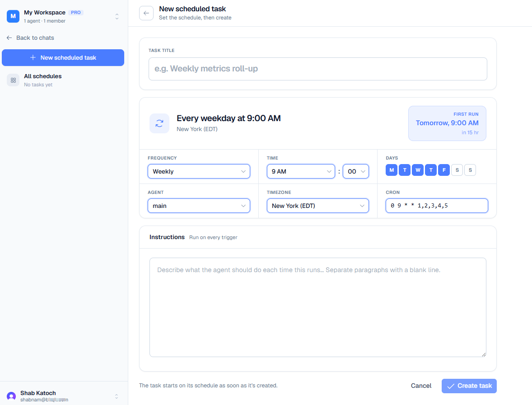Open the Agent dropdown showing main

coord(199,206)
